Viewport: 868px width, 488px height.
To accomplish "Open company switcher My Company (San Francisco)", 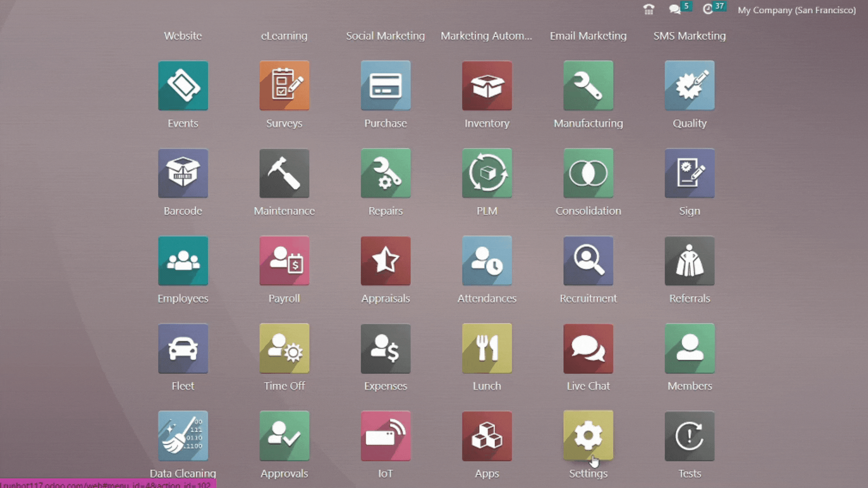I will click(797, 10).
